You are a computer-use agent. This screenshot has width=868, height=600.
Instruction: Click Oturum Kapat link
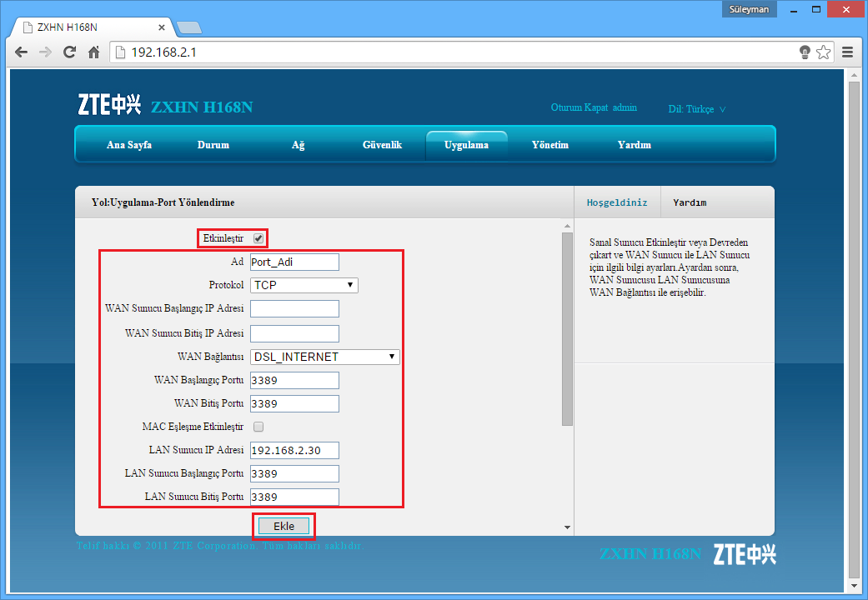pos(579,107)
